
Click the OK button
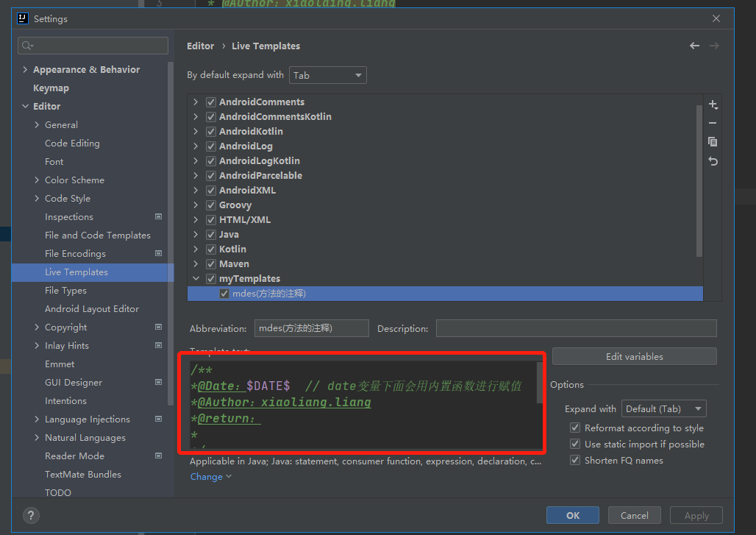(x=573, y=515)
